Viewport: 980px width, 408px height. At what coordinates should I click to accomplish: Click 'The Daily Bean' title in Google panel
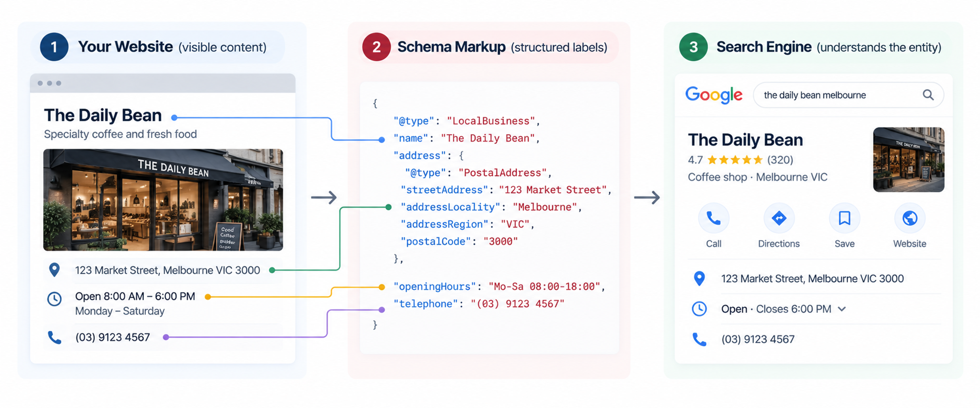[745, 140]
